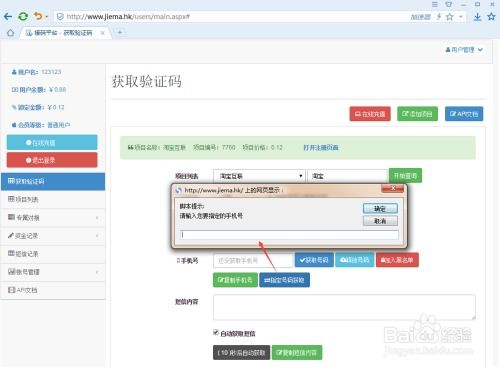Viewport: 500px width, 368px height.
Task: Click the red 在线充值 button at top
Action: tap(370, 114)
